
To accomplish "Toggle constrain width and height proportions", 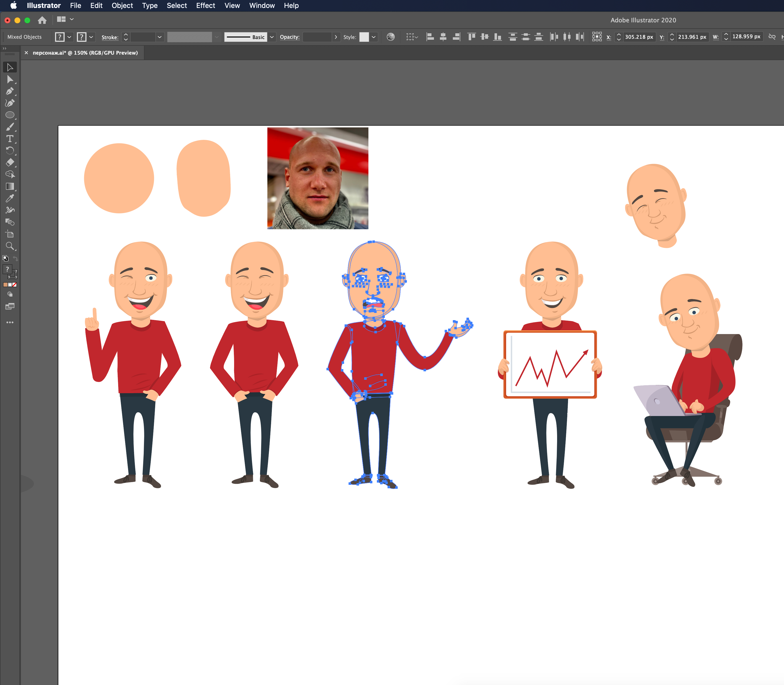I will [772, 37].
